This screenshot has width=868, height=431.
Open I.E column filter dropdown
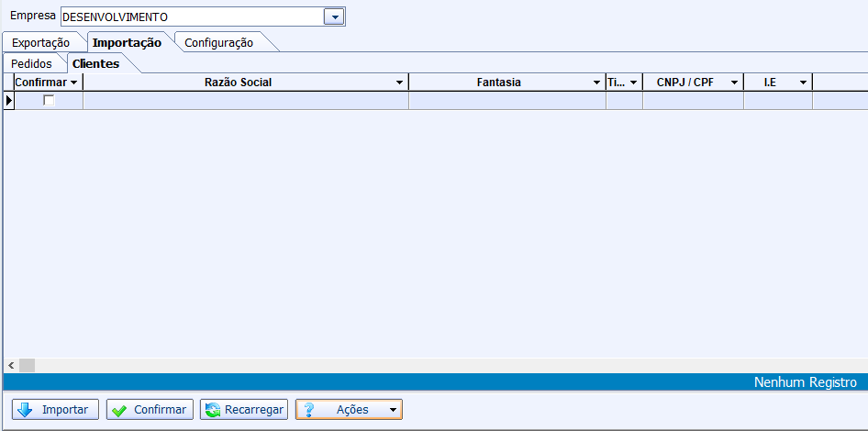pyautogui.click(x=803, y=83)
